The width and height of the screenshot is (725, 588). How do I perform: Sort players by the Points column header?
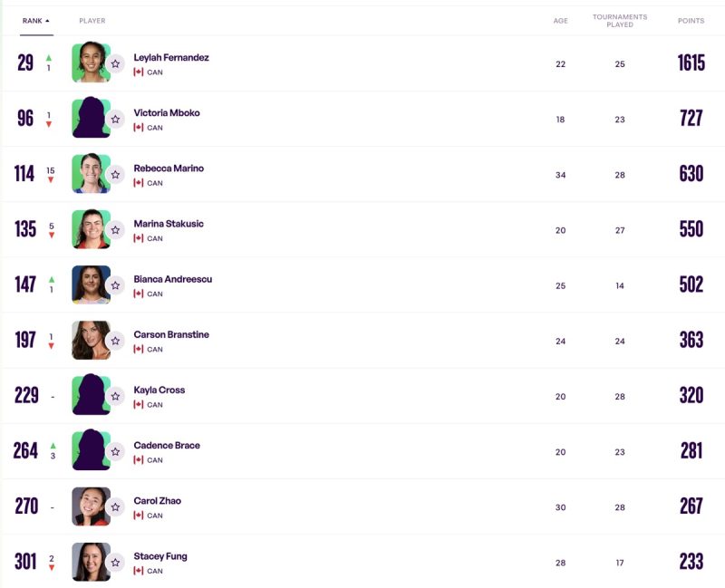[x=691, y=21]
